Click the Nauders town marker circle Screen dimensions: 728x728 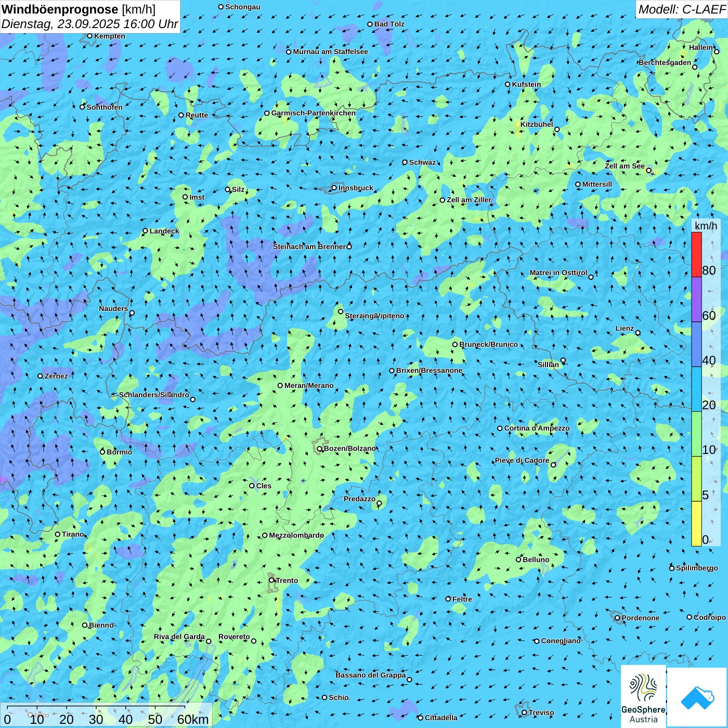tap(132, 313)
